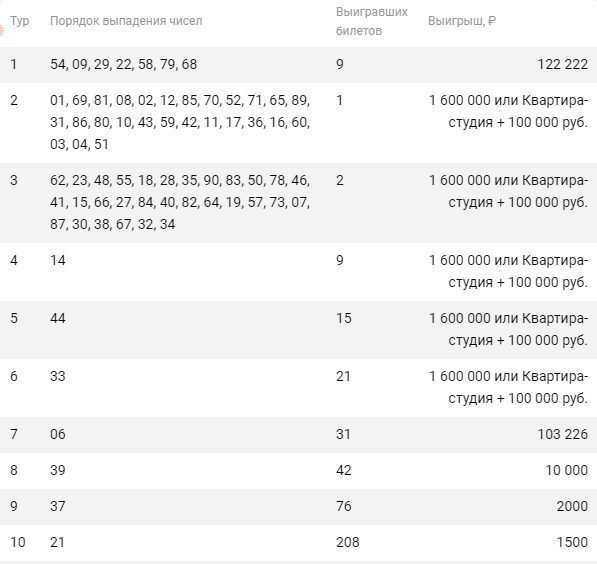Select round 1 numbers starting with 54

point(124,64)
